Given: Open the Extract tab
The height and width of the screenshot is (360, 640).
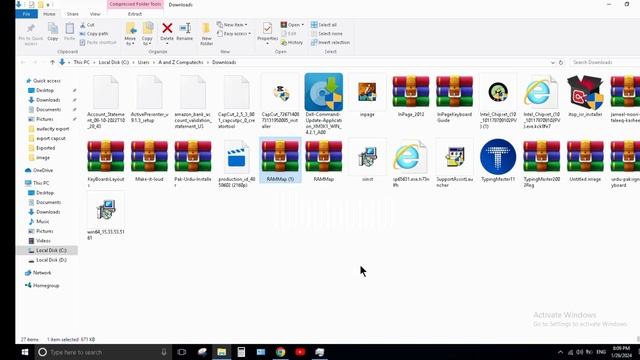Looking at the screenshot, I should [x=135, y=14].
